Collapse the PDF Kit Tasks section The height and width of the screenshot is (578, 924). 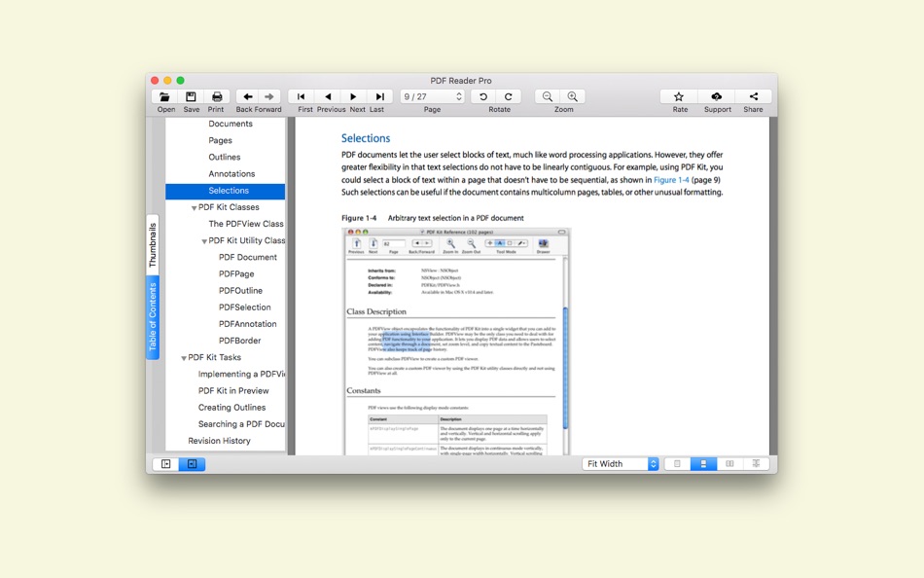(x=184, y=358)
